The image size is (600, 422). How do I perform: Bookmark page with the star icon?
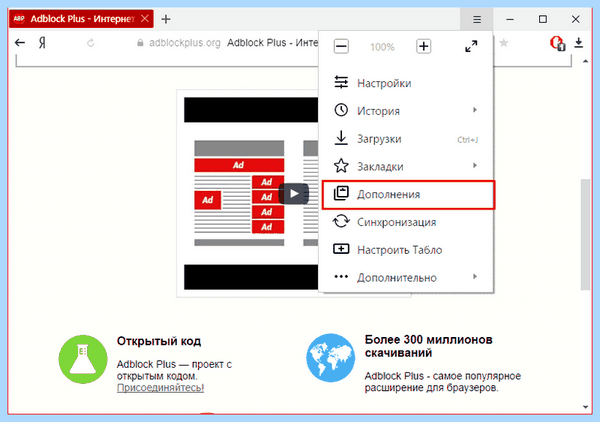(504, 42)
